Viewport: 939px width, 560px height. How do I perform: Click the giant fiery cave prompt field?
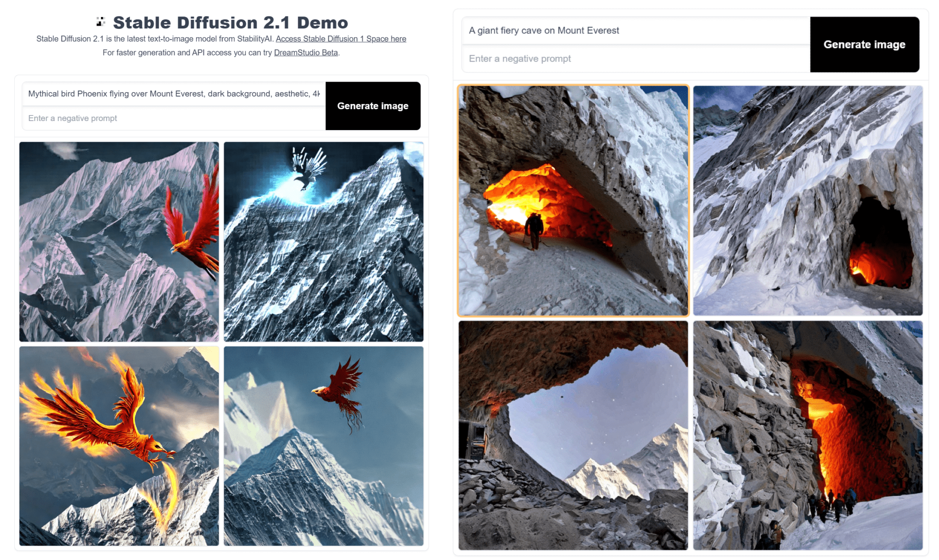(x=636, y=31)
